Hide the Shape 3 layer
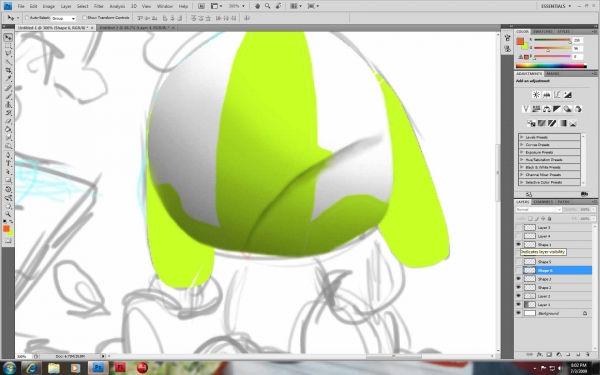Image resolution: width=600 pixels, height=375 pixels. click(x=518, y=279)
